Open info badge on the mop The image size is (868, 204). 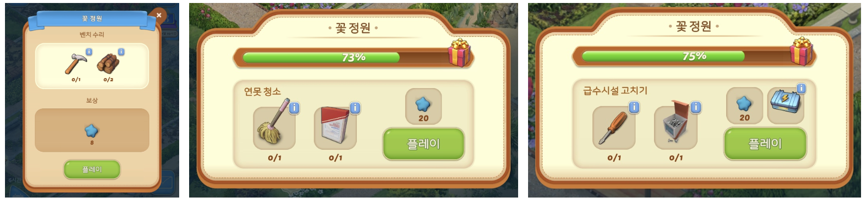click(x=294, y=107)
